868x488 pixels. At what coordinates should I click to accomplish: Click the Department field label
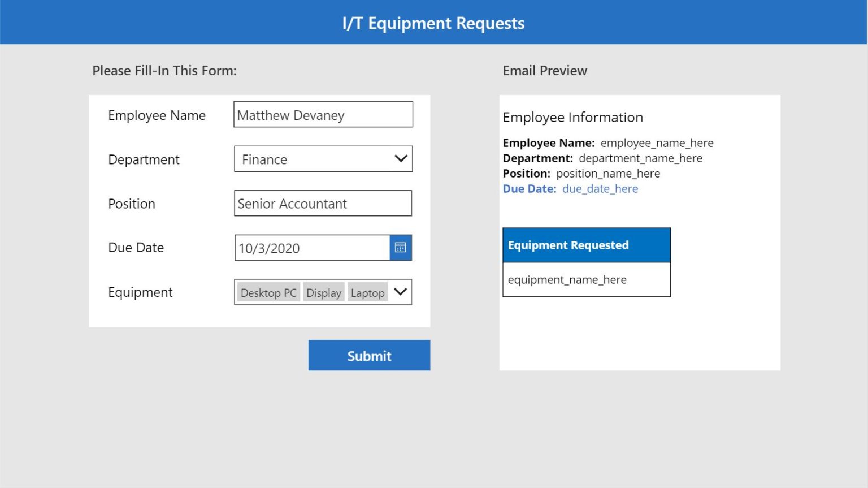coord(144,159)
